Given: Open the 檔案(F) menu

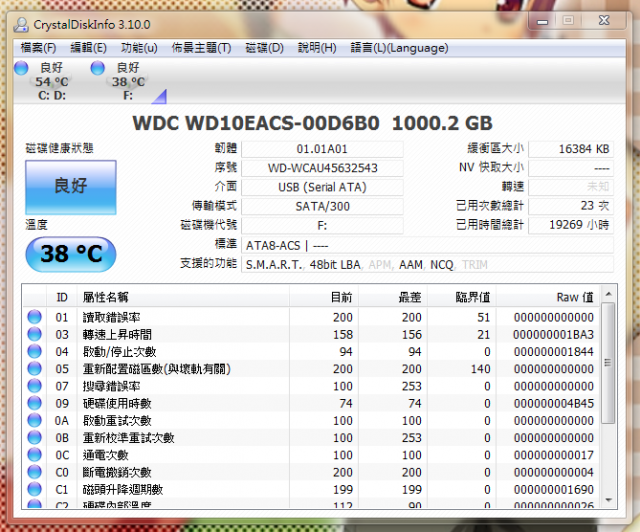Looking at the screenshot, I should pyautogui.click(x=38, y=48).
